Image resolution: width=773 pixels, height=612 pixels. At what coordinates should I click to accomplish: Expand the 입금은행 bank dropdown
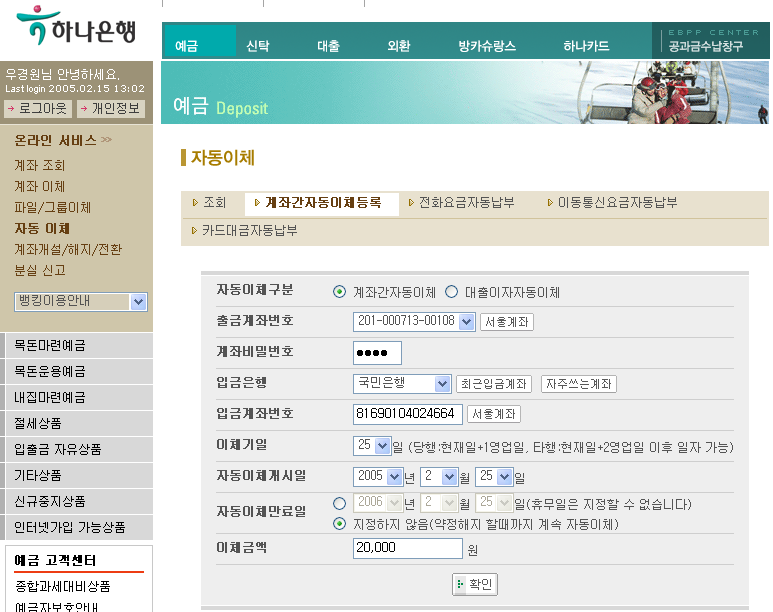443,384
